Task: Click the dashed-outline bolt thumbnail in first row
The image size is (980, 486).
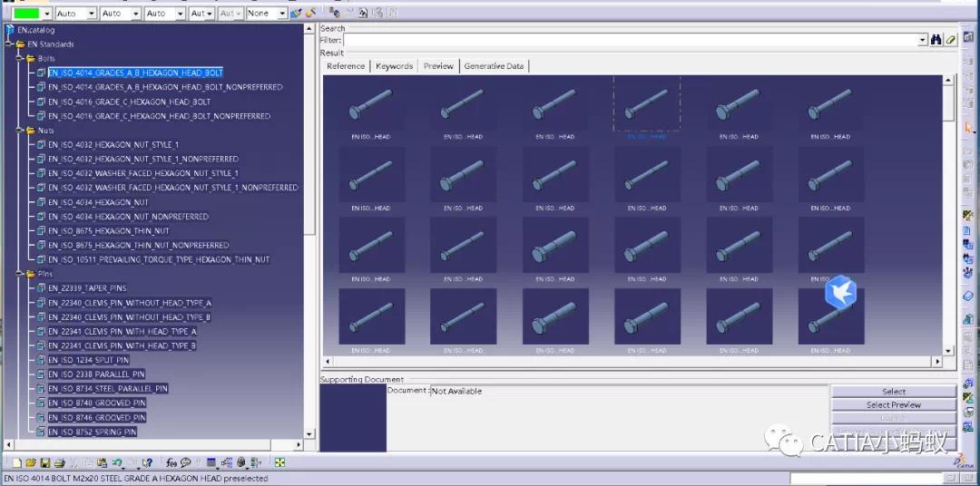Action: 647,103
